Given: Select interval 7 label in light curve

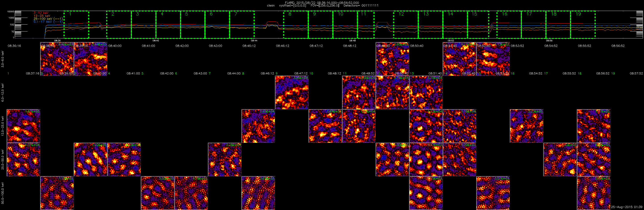Looking at the screenshot, I should tap(236, 14).
